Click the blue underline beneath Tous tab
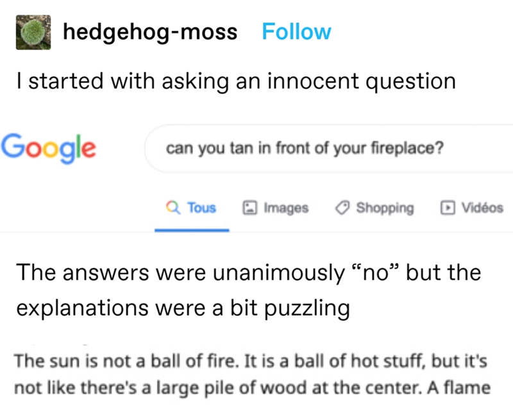 coord(192,230)
